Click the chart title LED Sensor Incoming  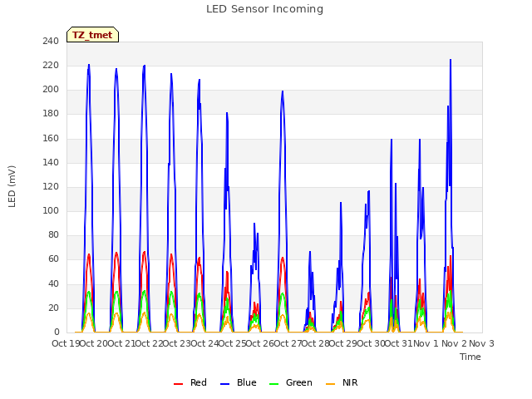(x=264, y=9)
